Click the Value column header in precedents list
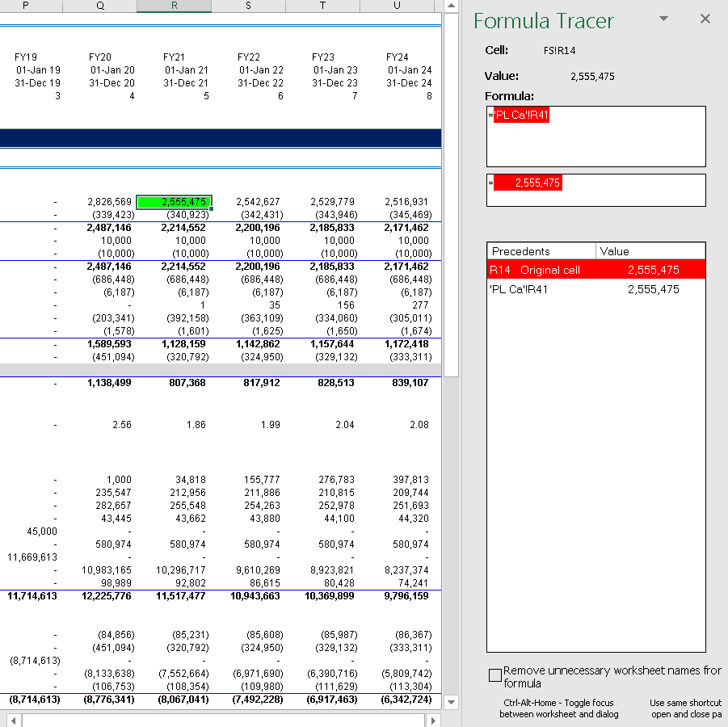This screenshot has width=728, height=727. 650,251
